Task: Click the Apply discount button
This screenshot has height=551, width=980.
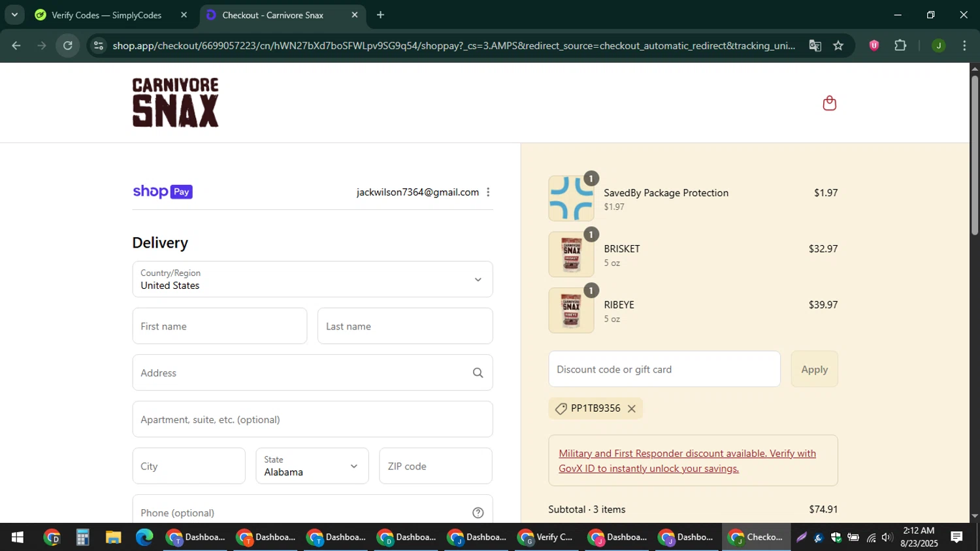Action: 814,369
